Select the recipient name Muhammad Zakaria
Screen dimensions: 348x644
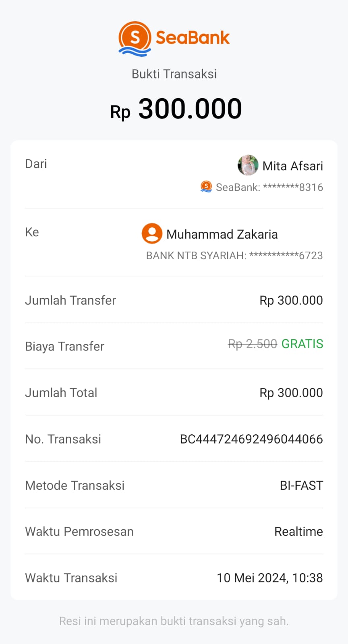(x=222, y=234)
